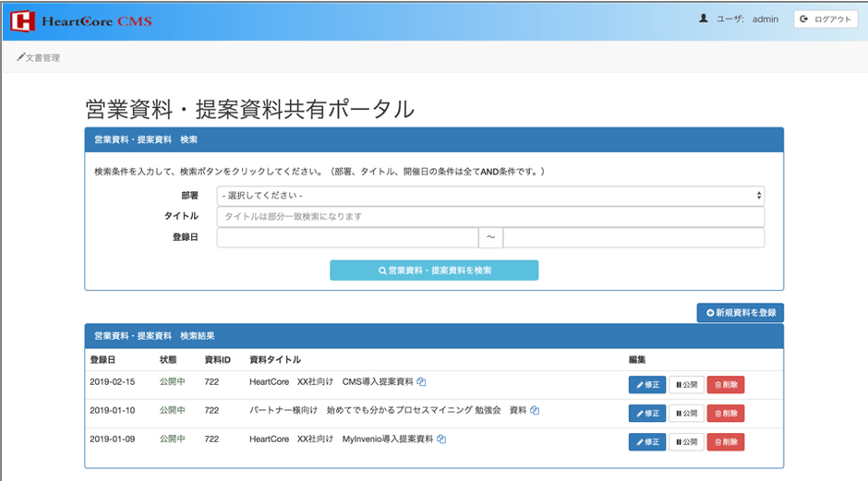This screenshot has width=868, height=481.
Task: Click the 登録日 end date field
Action: (633, 238)
